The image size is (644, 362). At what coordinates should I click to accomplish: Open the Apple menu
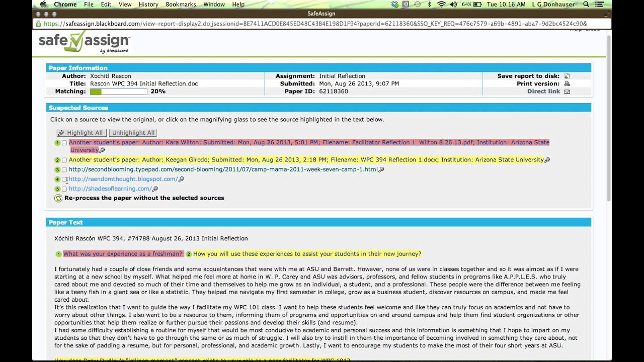point(43,5)
